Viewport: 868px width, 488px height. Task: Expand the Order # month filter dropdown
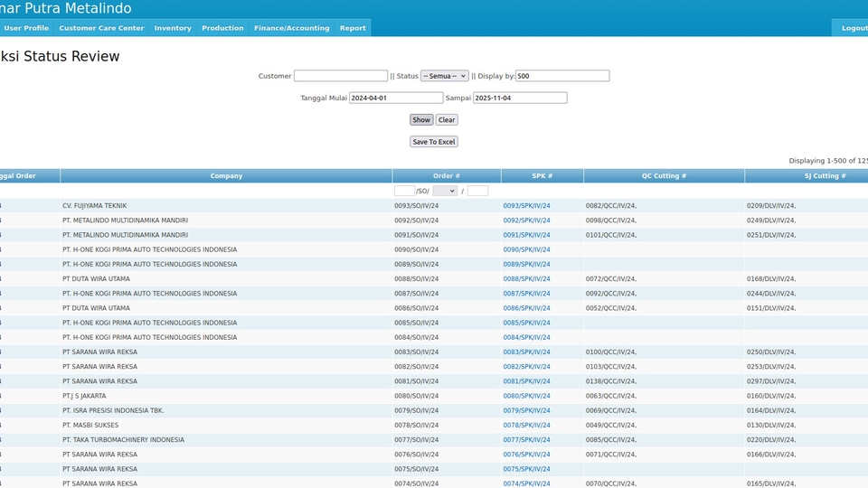(x=445, y=191)
